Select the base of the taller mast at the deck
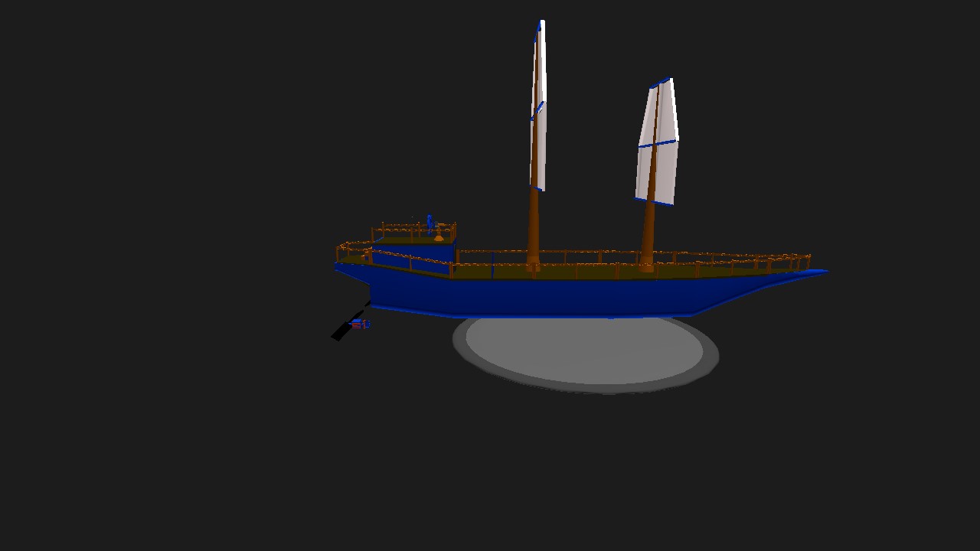This screenshot has height=551, width=980. pos(533,266)
